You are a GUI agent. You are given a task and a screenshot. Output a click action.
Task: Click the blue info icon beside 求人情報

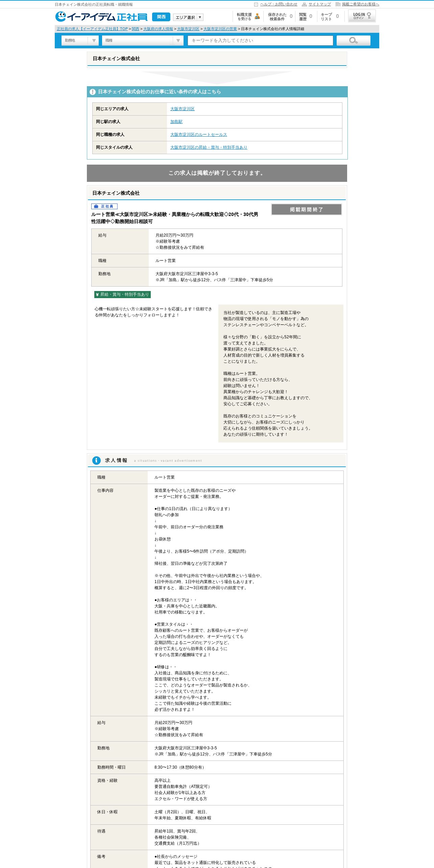click(96, 460)
